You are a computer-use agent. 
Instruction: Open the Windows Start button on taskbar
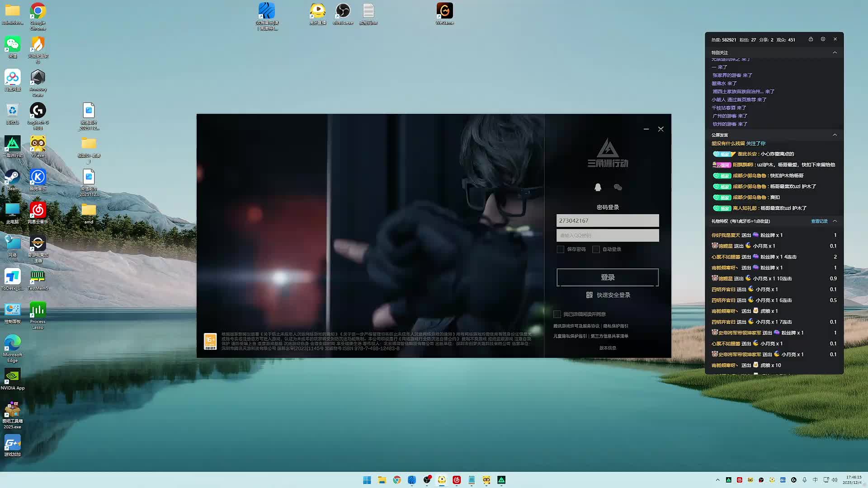[x=367, y=480]
